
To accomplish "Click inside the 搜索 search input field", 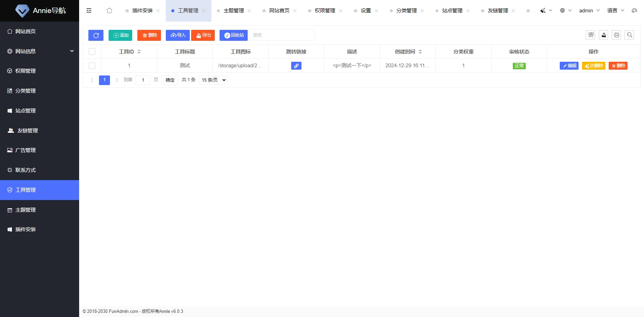I will pos(281,35).
